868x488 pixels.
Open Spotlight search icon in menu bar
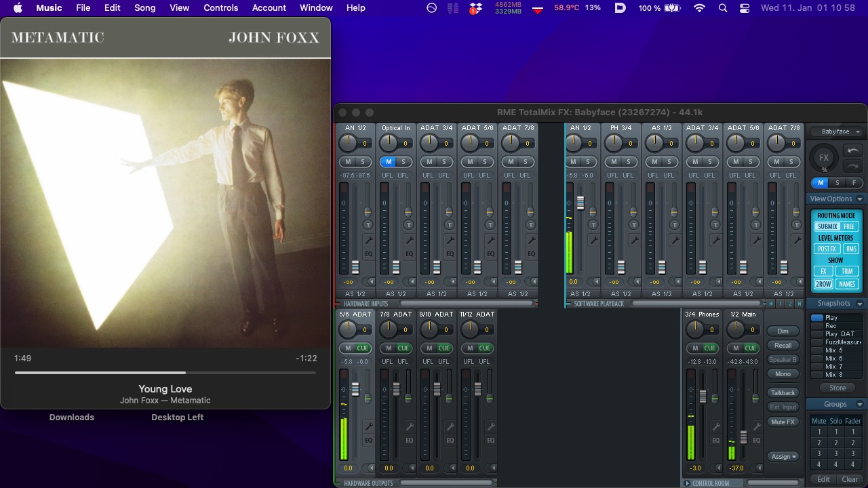tap(723, 8)
